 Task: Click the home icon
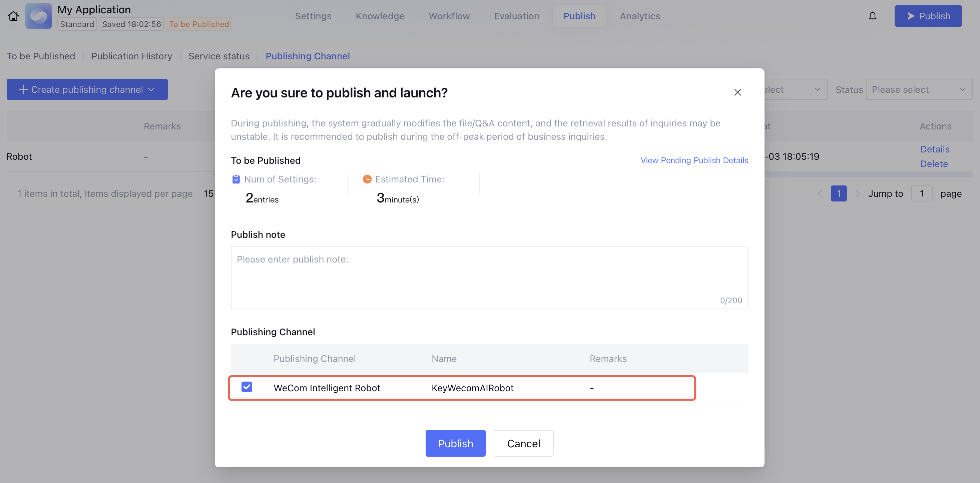click(x=13, y=16)
